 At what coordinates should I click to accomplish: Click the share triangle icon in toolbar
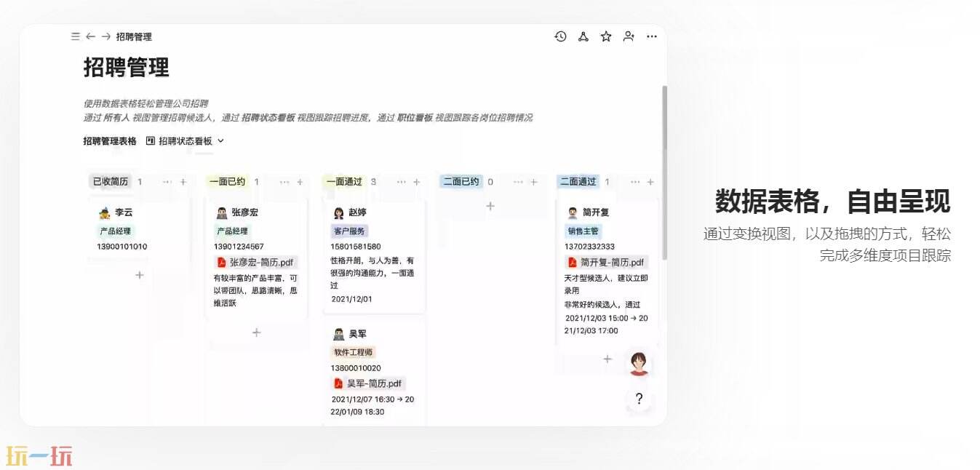click(x=583, y=36)
